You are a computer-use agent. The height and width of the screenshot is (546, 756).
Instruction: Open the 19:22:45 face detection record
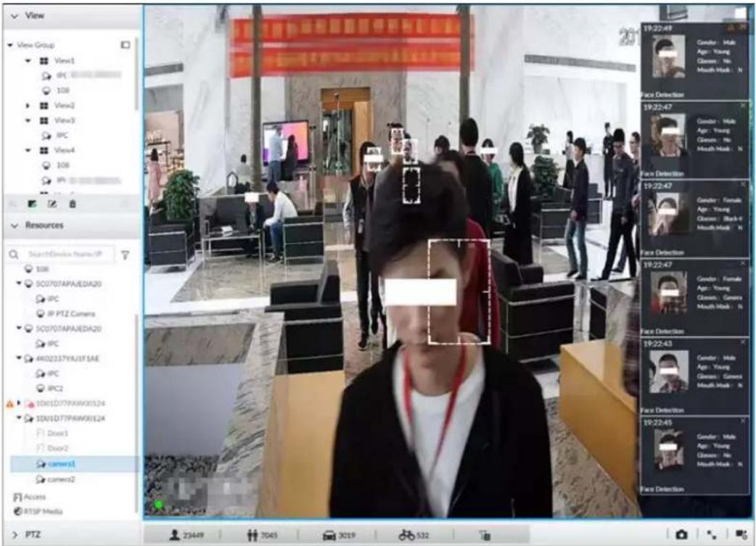695,456
